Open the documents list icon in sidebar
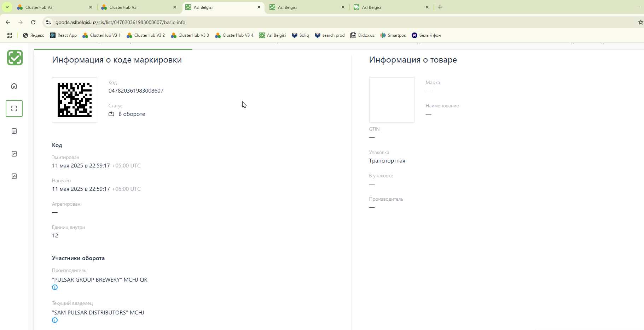 point(14,131)
